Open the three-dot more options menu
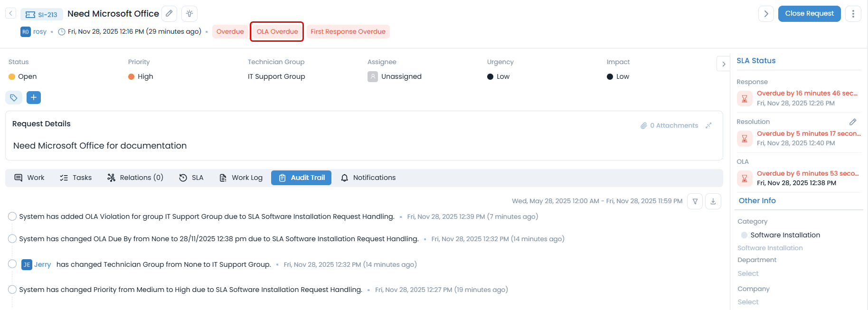Viewport: 868px width, 310px height. tap(853, 14)
